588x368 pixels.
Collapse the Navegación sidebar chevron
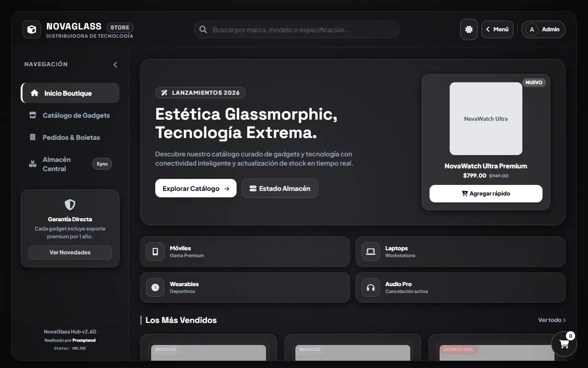tap(115, 65)
